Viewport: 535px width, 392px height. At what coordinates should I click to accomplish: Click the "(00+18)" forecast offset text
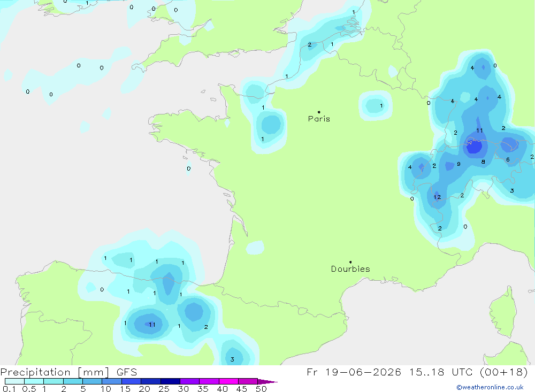click(503, 372)
